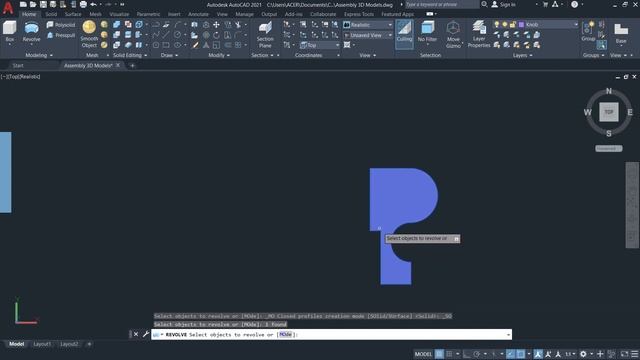The width and height of the screenshot is (640, 360).
Task: Toggle layer lock icon for Knob layer
Action: tap(513, 24)
